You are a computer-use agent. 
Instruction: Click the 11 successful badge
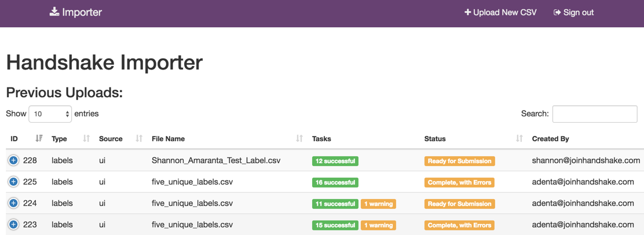coord(335,204)
